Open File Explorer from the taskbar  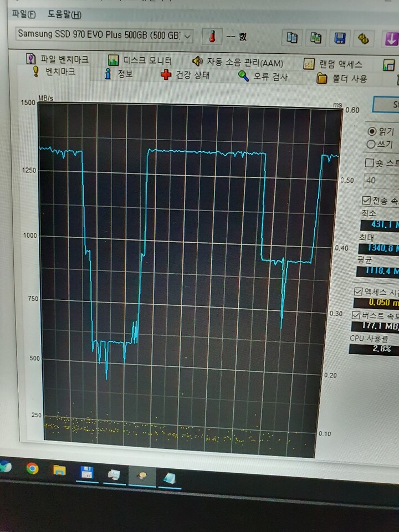tap(59, 470)
